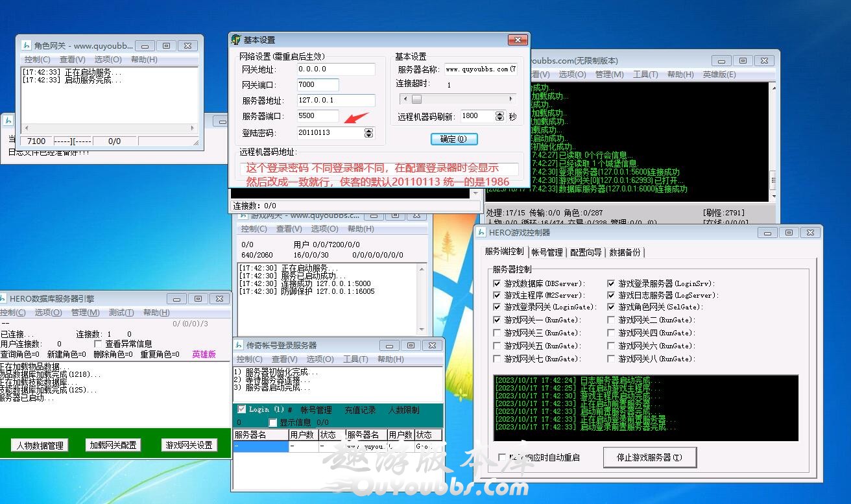Minimize the HERO游戏控制器 window
The width and height of the screenshot is (851, 504).
(768, 232)
